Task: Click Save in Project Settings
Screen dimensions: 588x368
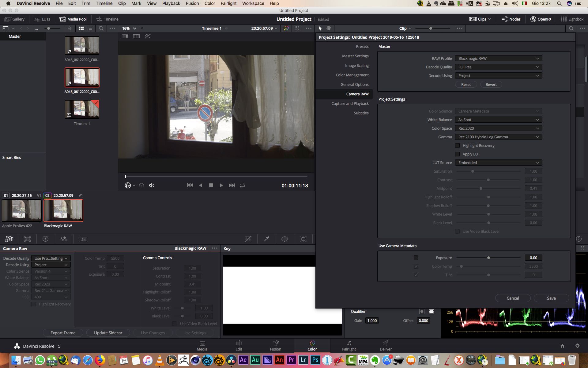Action: 551,298
